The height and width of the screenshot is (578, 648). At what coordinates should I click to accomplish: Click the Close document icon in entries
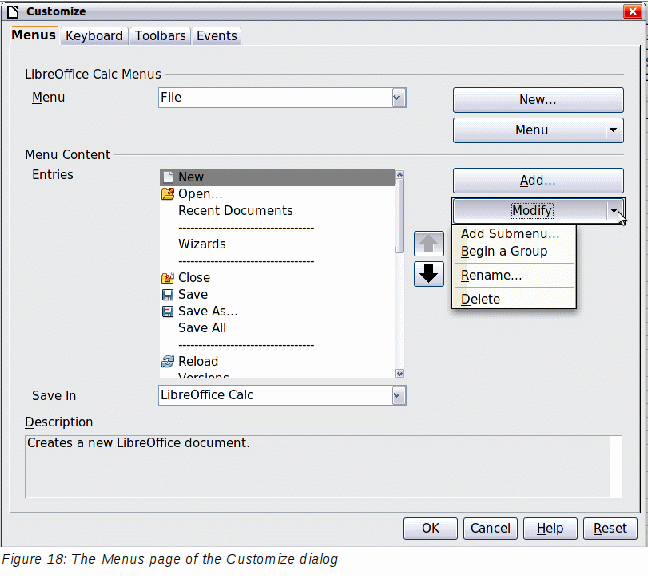pyautogui.click(x=167, y=278)
